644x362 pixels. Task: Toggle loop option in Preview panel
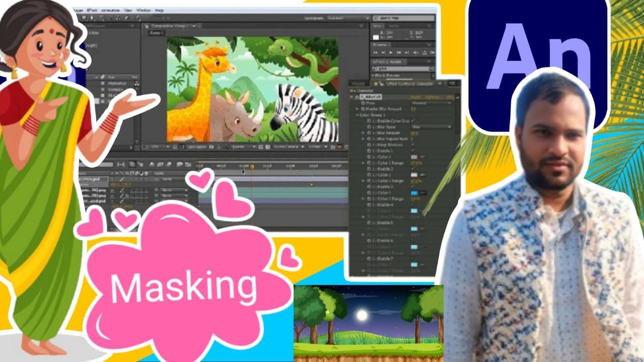[424, 52]
